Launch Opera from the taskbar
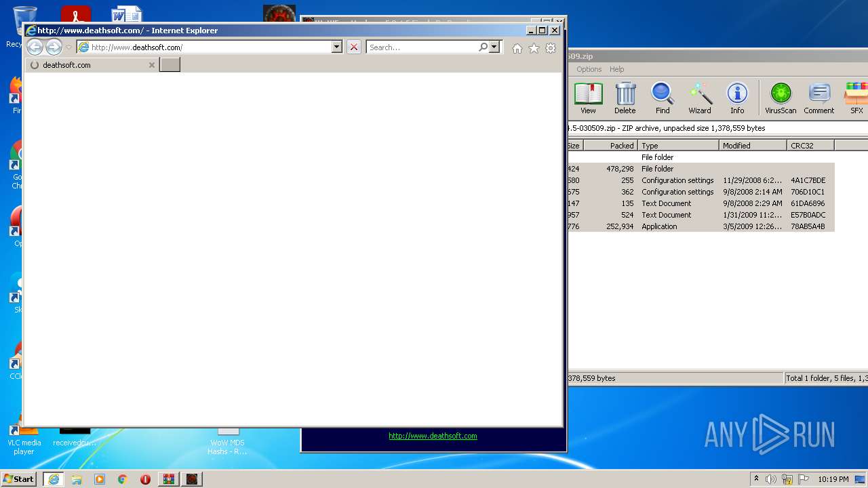 (x=145, y=479)
